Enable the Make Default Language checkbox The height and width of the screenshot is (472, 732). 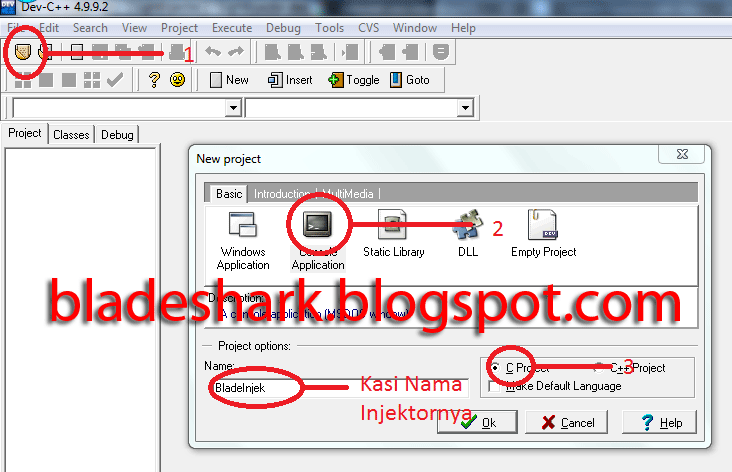pyautogui.click(x=494, y=386)
